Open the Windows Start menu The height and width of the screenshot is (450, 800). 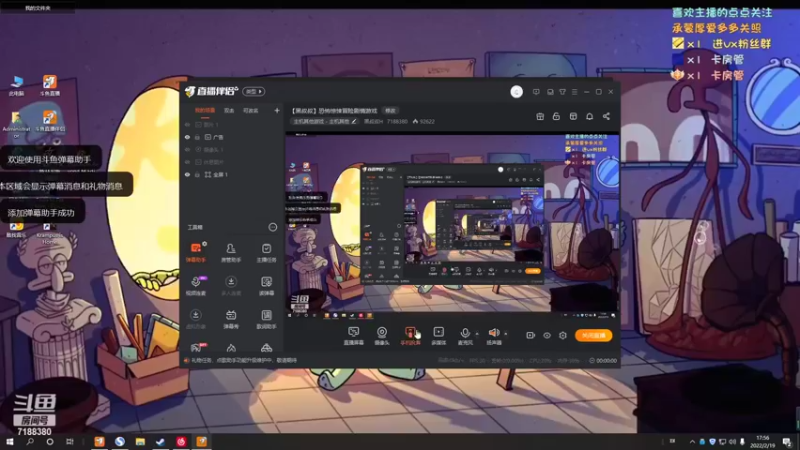coord(9,442)
